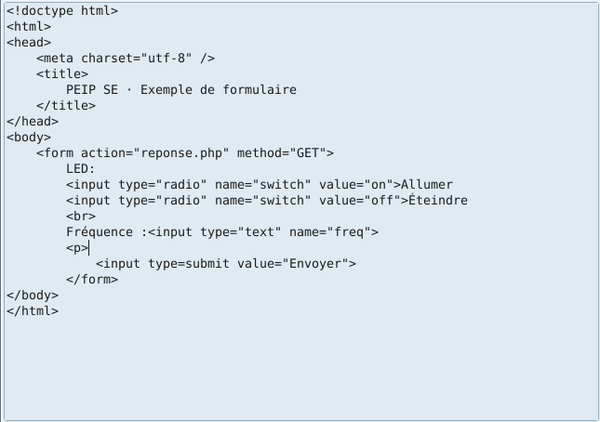The width and height of the screenshot is (600, 422).
Task: Click the doctype html declaration line
Action: pos(62,11)
